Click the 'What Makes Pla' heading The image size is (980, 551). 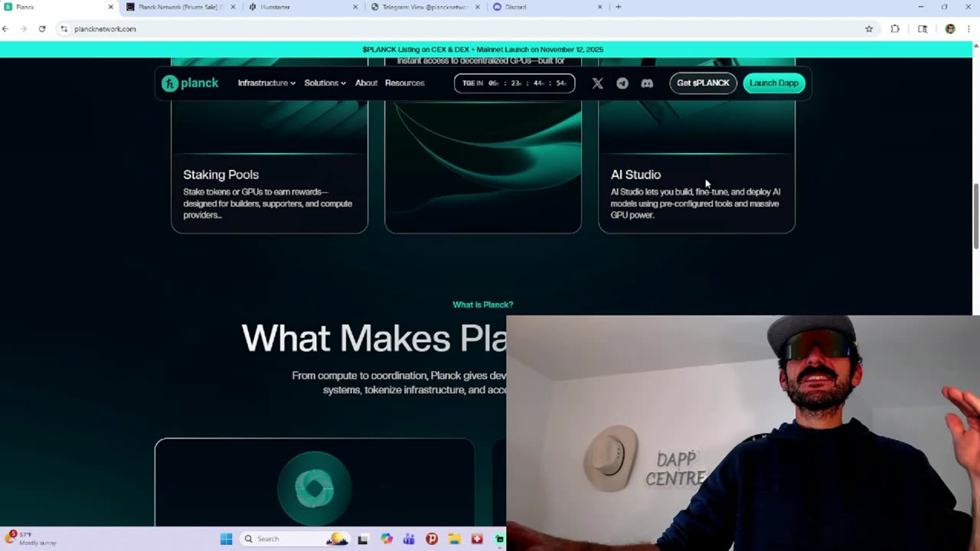(x=374, y=338)
